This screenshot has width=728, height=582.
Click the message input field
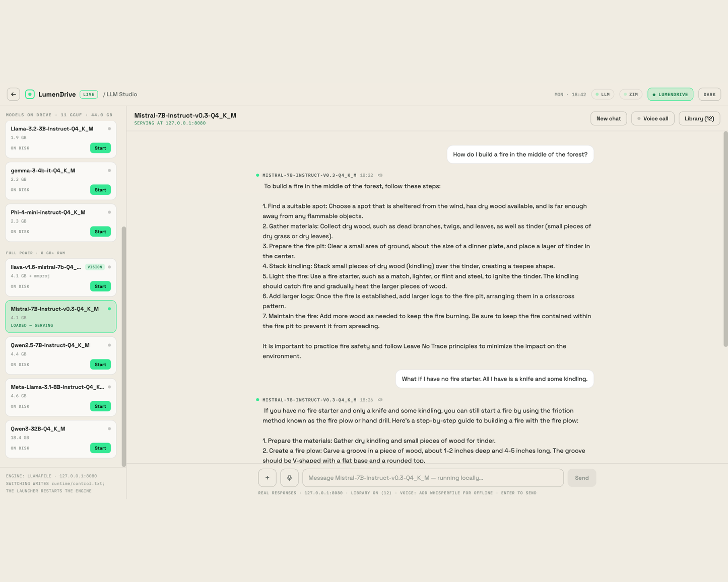[433, 478]
